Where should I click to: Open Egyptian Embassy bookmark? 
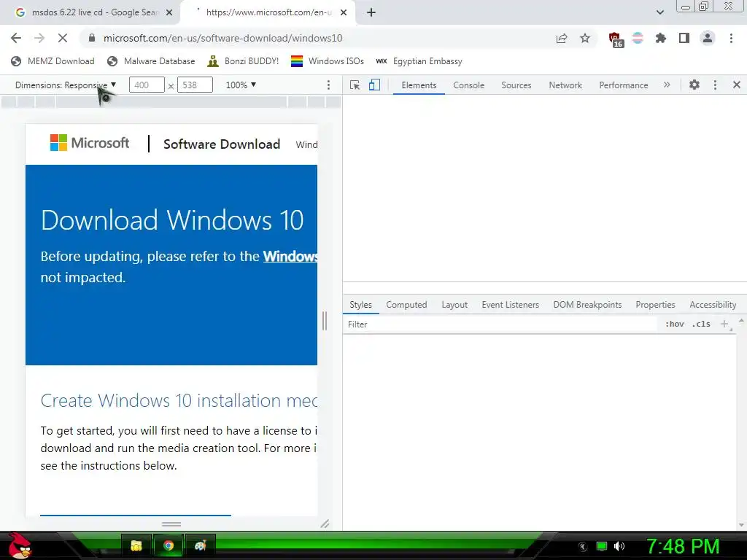click(419, 61)
